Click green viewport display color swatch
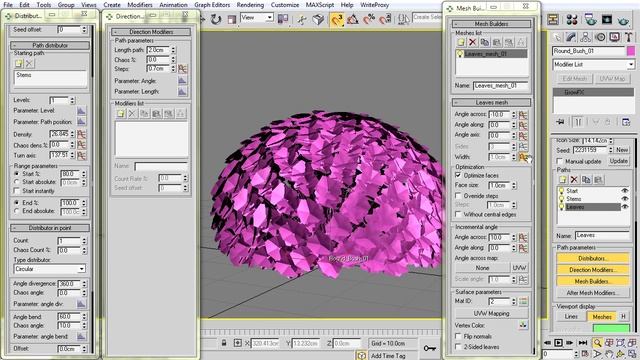Screen dimensions: 640x360 (x=611, y=328)
